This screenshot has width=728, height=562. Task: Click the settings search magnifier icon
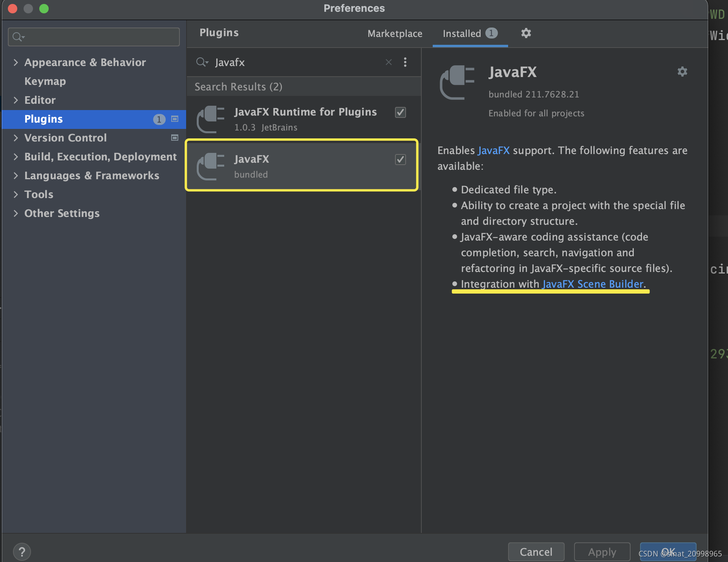point(18,37)
